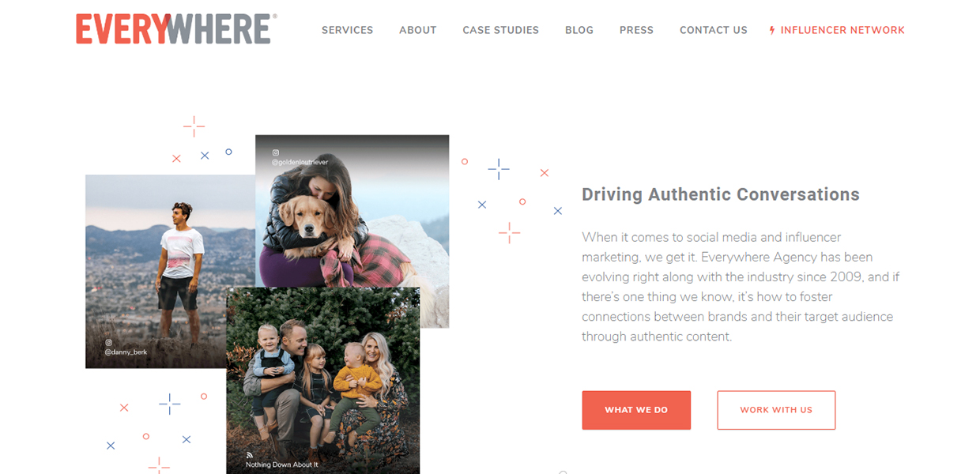Open the Services menu item

point(347,30)
